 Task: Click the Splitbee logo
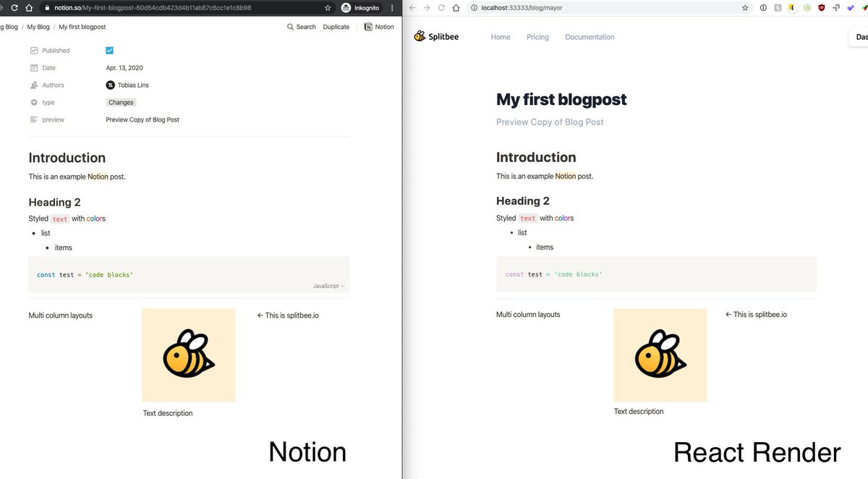click(x=436, y=36)
